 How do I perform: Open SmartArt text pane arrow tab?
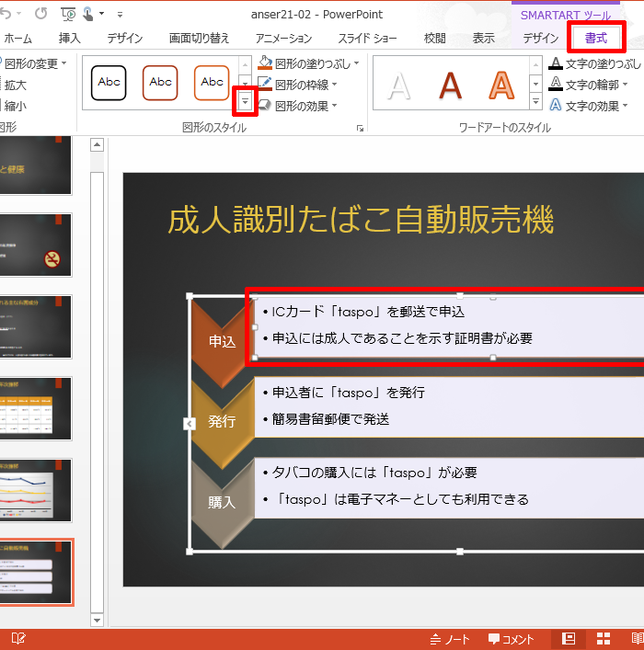(x=190, y=424)
